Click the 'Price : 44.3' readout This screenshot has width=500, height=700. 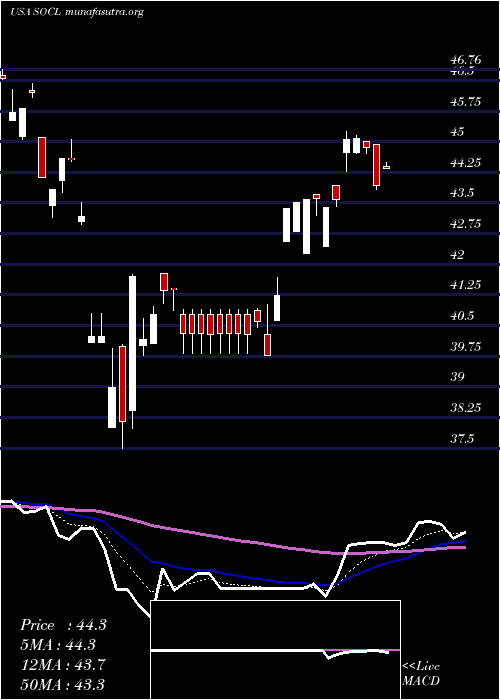point(63,625)
